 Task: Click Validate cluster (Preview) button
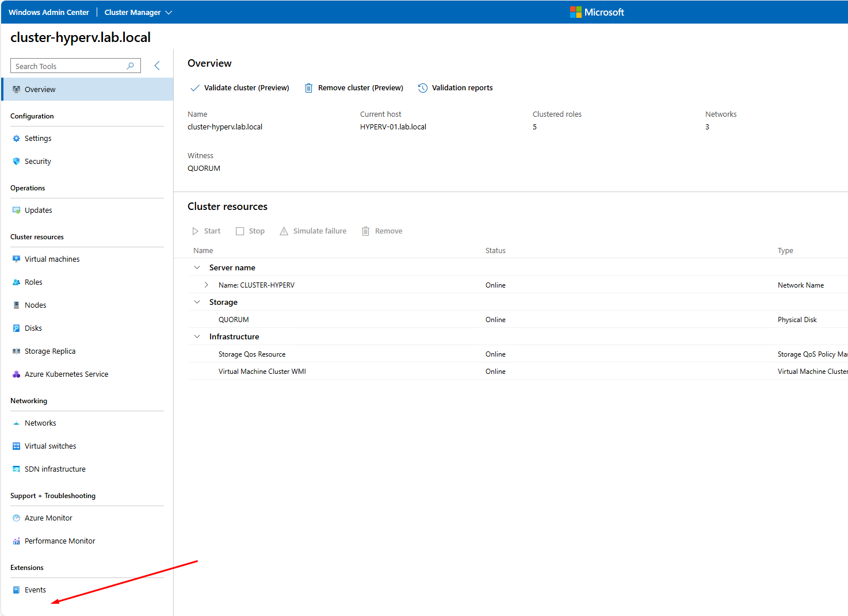[x=240, y=88]
